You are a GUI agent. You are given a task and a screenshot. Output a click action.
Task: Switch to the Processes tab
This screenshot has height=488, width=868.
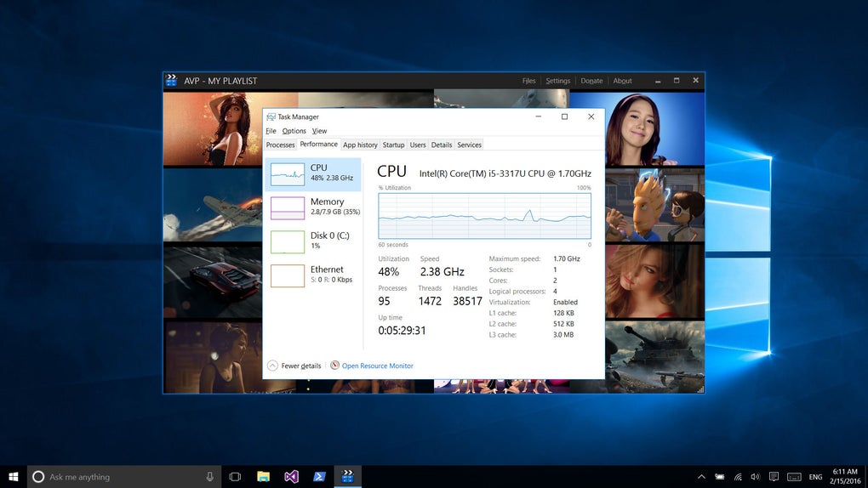pos(280,145)
